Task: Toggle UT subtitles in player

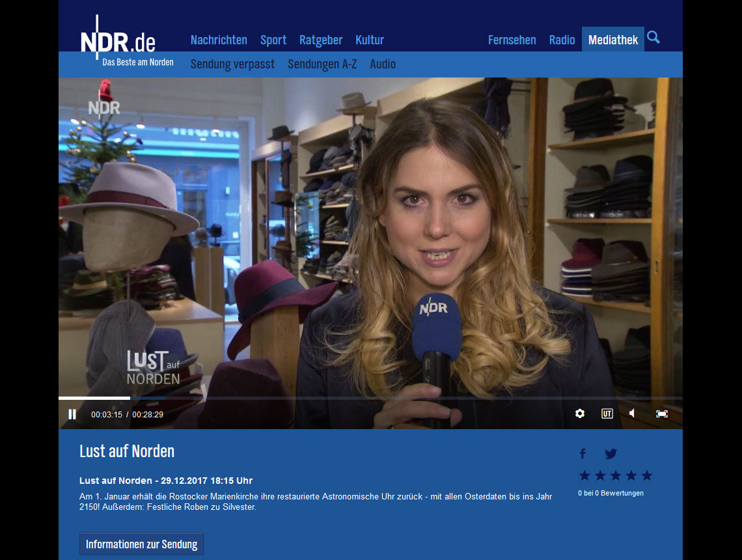Action: click(607, 413)
